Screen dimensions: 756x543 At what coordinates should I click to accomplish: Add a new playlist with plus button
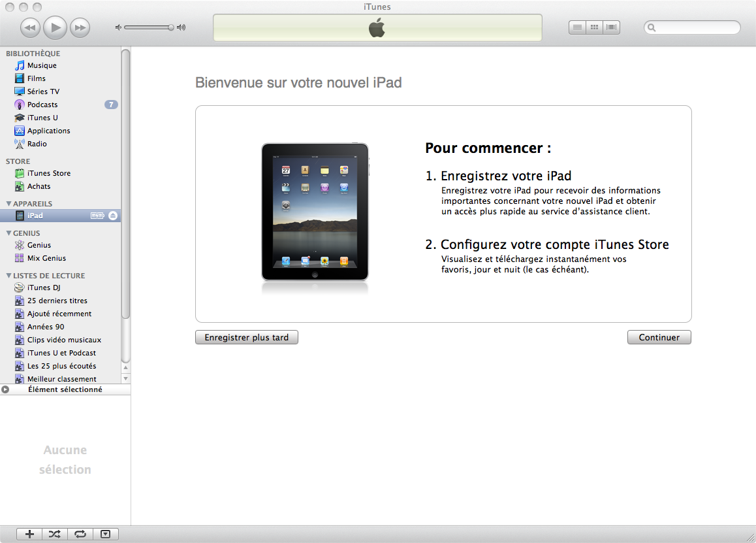pyautogui.click(x=29, y=534)
